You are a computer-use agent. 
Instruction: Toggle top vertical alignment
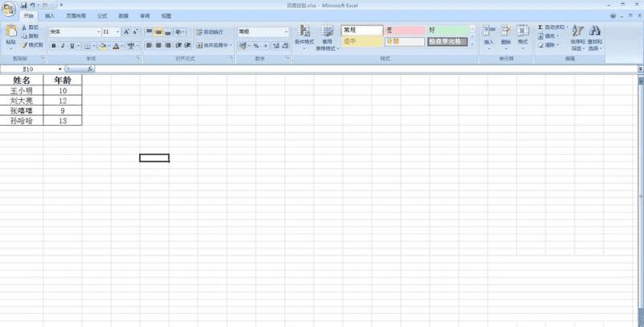149,31
